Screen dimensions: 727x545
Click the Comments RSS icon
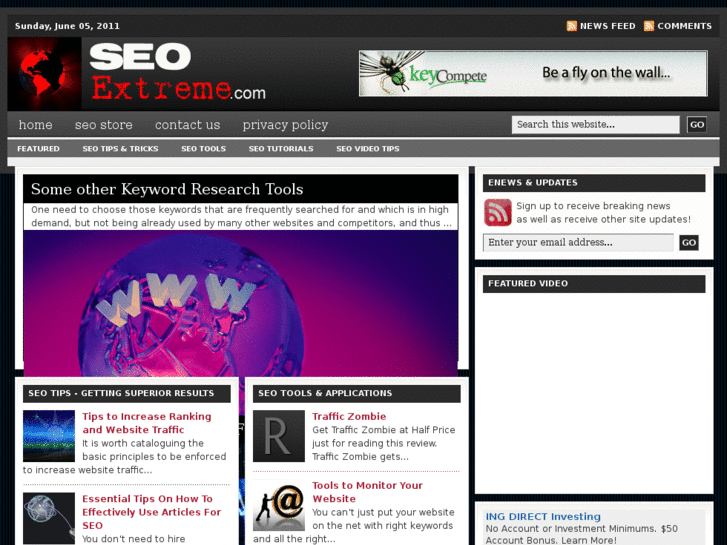pos(649,26)
